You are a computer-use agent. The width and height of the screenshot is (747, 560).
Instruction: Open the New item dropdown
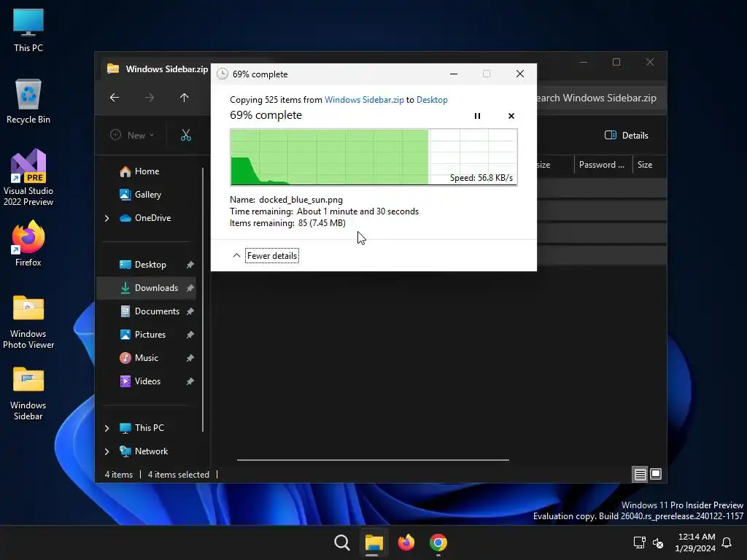coord(133,135)
